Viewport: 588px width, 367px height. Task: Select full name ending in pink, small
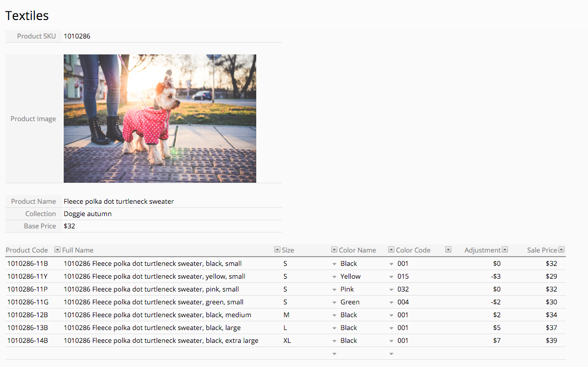pyautogui.click(x=151, y=289)
